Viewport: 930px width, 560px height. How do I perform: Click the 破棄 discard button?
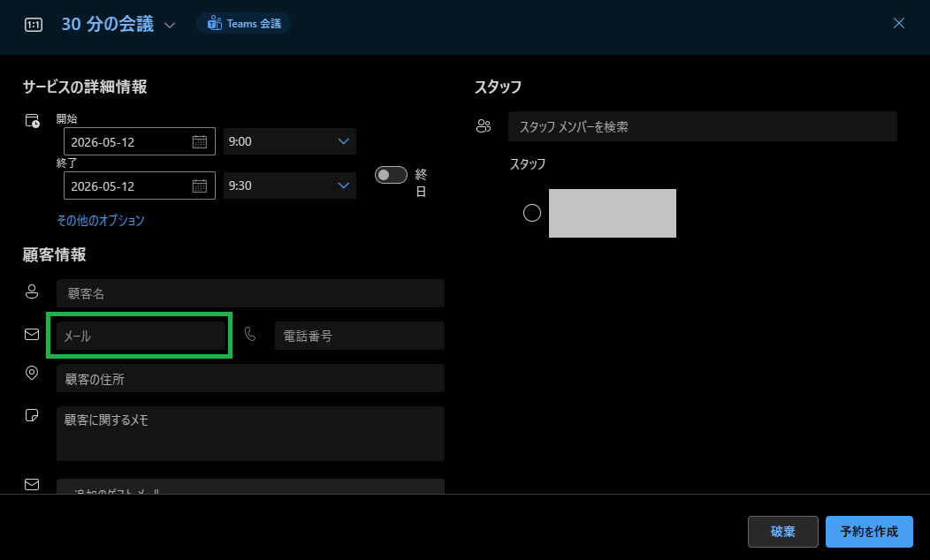pos(783,532)
